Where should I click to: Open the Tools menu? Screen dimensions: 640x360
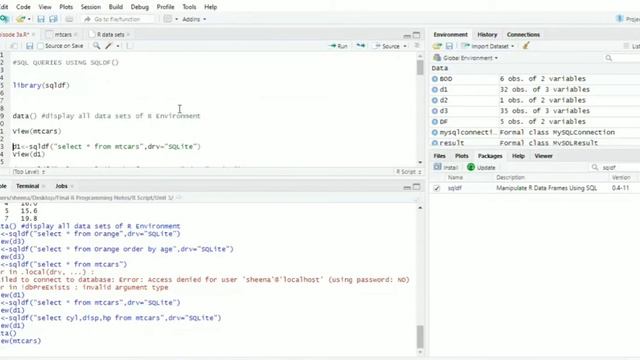189,7
